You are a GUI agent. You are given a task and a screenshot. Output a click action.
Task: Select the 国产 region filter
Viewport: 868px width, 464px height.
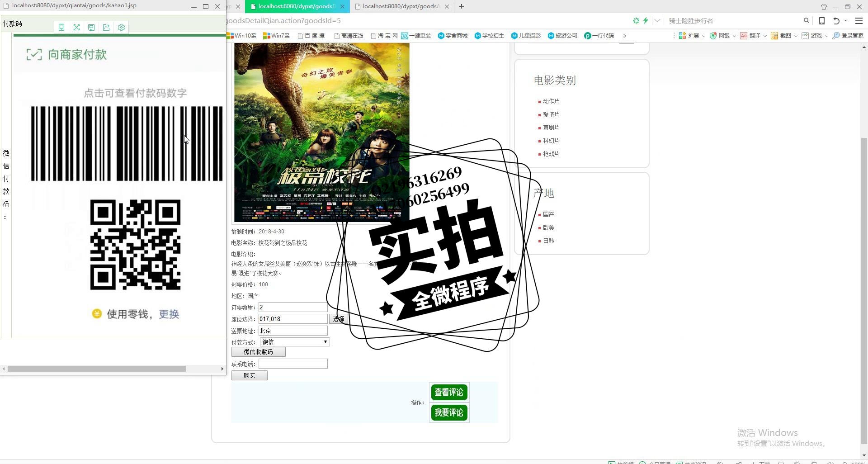click(548, 214)
